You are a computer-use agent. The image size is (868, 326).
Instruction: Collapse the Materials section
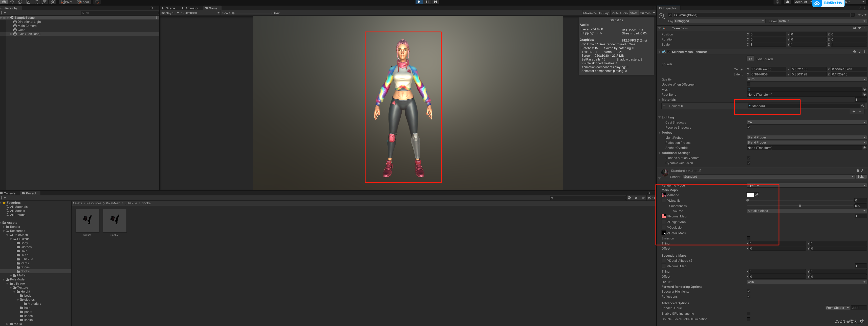click(x=660, y=100)
